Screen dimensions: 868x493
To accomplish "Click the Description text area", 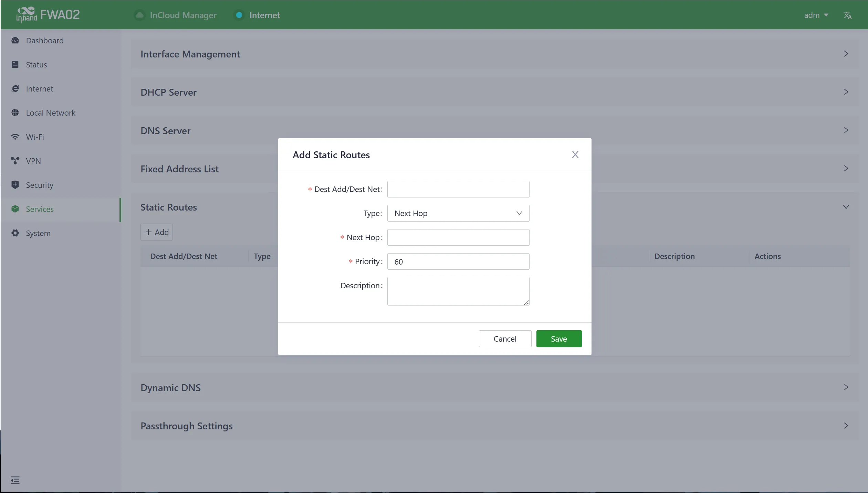I will [458, 291].
